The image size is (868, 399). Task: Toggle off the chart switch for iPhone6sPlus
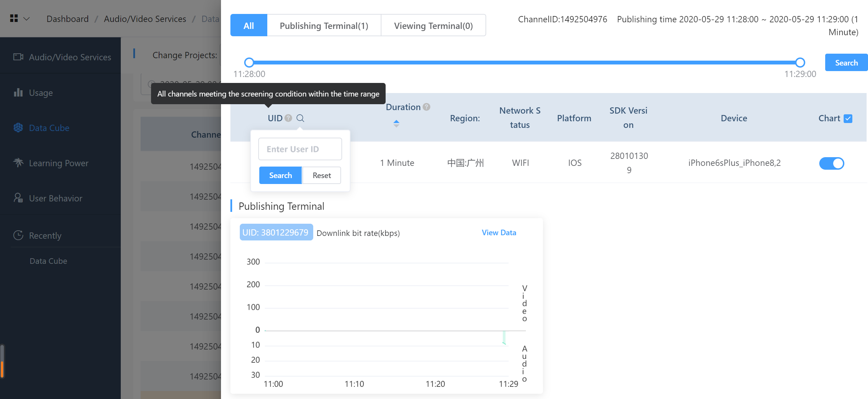click(x=831, y=163)
